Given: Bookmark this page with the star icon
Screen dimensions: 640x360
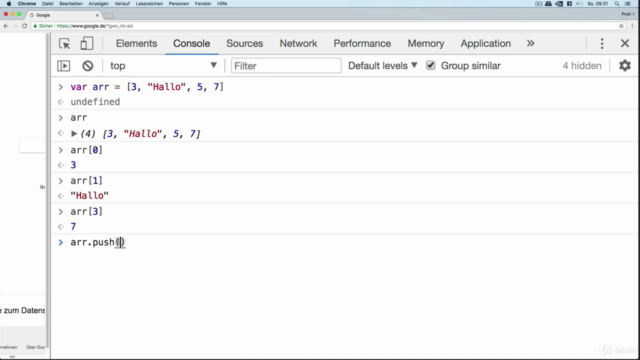Looking at the screenshot, I should click(x=621, y=26).
